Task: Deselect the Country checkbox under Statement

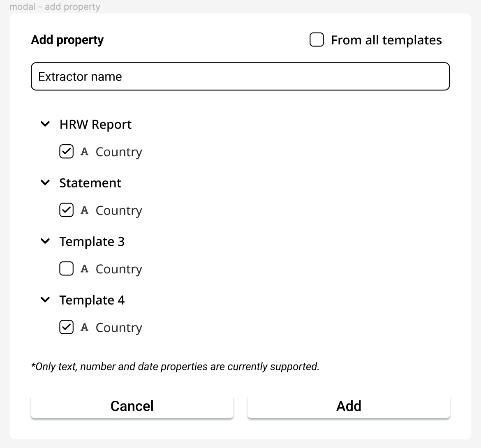Action: click(x=66, y=210)
